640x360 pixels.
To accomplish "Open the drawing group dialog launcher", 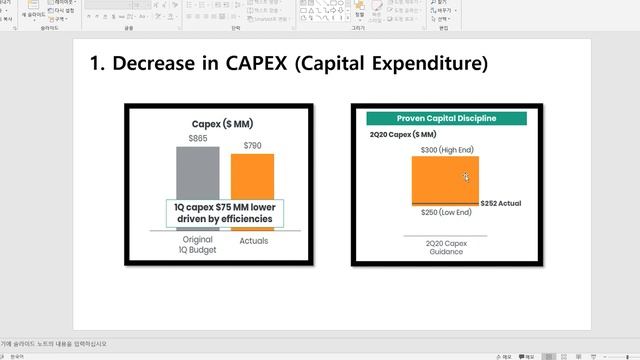I will [x=424, y=28].
